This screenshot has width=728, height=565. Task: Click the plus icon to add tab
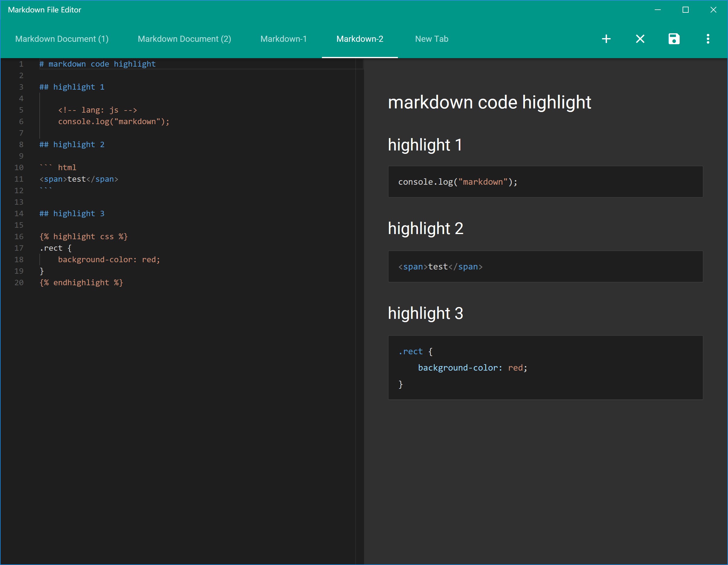click(x=606, y=39)
